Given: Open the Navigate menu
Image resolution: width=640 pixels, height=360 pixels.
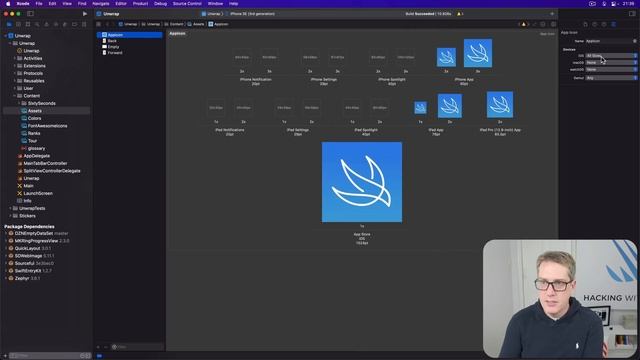Looking at the screenshot, I should pos(100,4).
